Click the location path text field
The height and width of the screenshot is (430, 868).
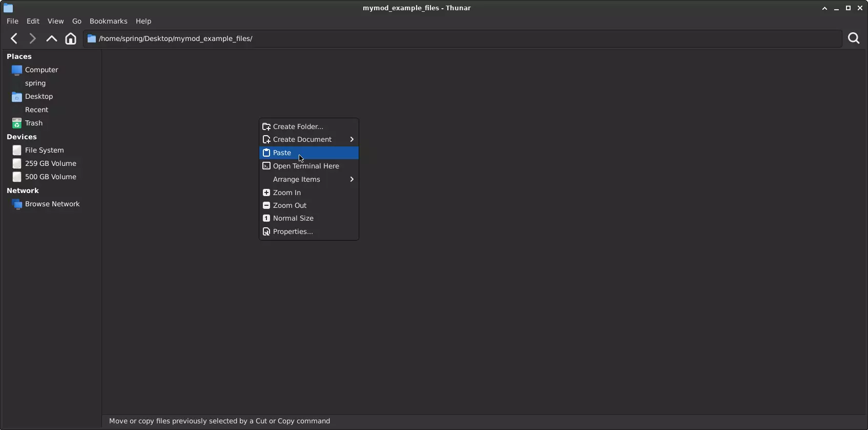[x=463, y=38]
